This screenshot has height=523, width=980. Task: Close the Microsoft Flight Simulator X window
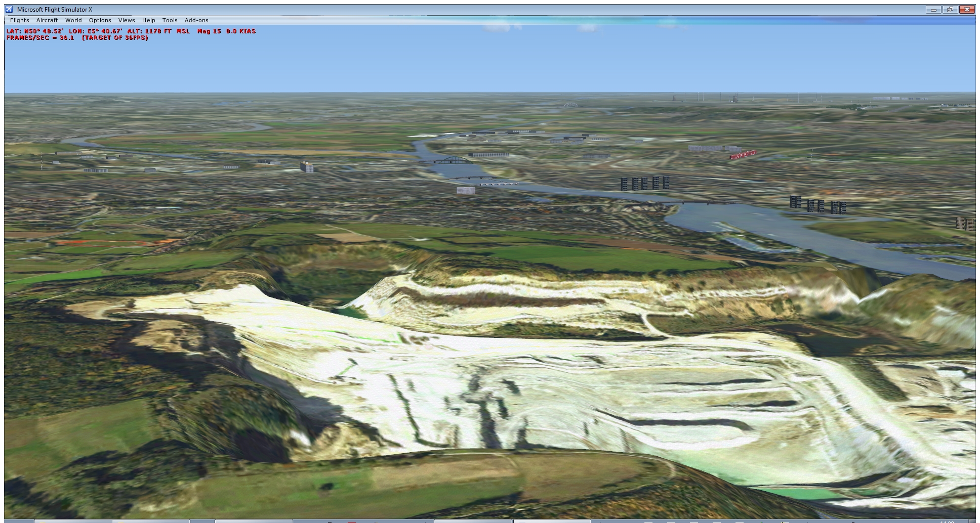968,9
